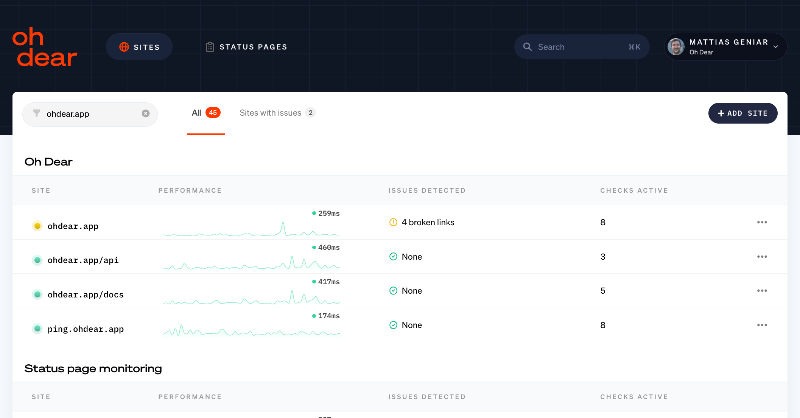Clear the ohdear.app filter text
This screenshot has height=418, width=800.
pyautogui.click(x=145, y=113)
